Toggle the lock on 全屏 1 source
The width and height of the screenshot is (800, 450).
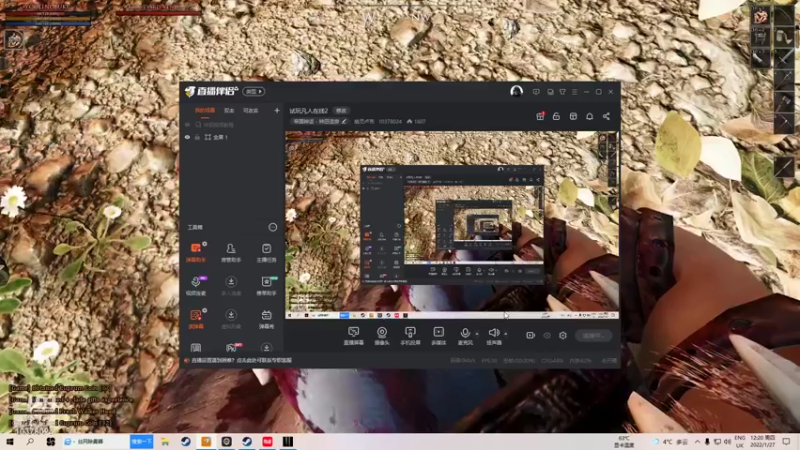coord(197,137)
